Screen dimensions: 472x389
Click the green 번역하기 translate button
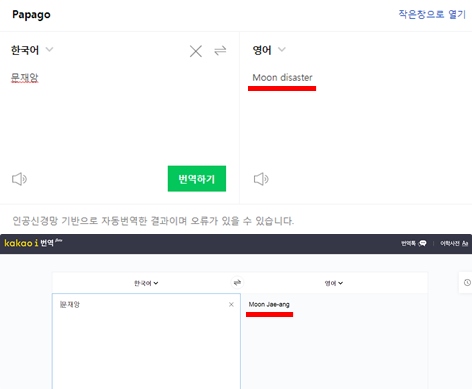[x=197, y=179]
